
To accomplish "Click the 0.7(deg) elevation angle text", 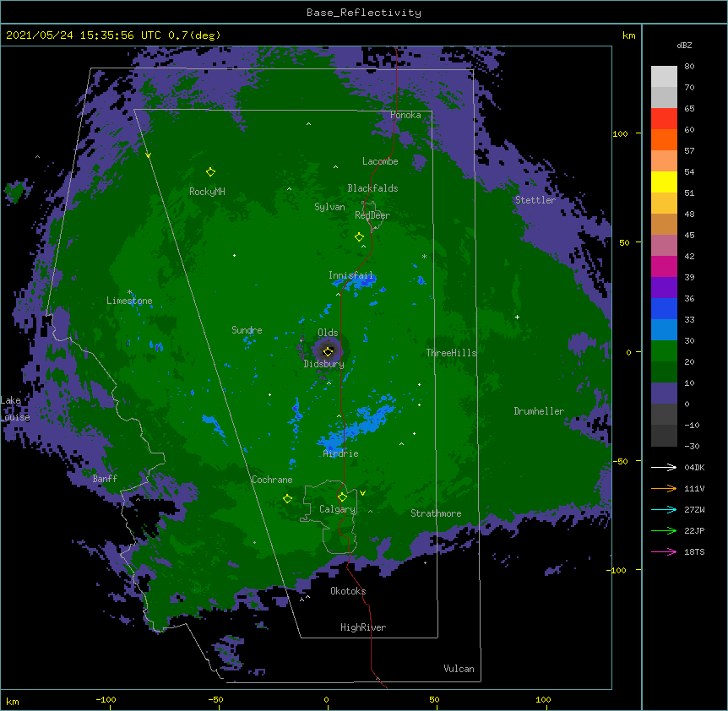I will [194, 35].
